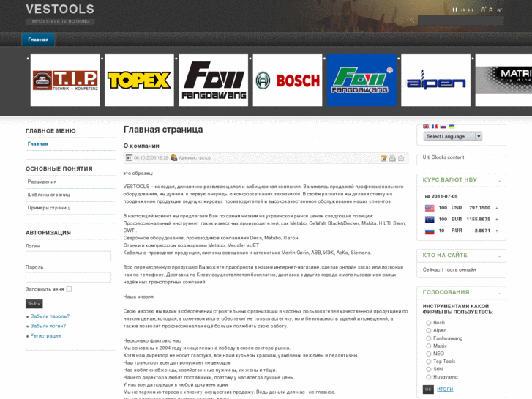Select the Bosh poll option
Screen dimensions: 532x399
point(429,323)
